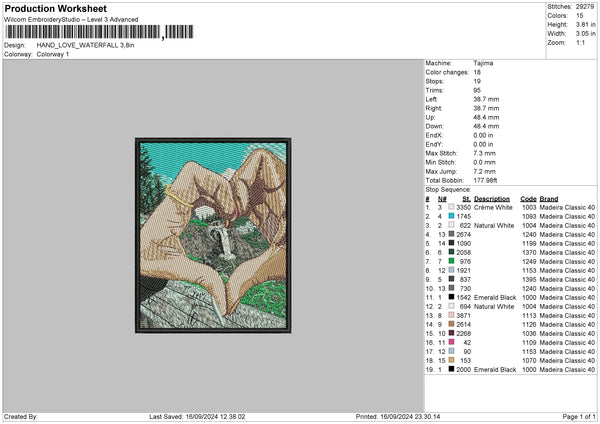The image size is (600, 424).
Task: Click the Stops value "19"
Action: click(x=477, y=81)
